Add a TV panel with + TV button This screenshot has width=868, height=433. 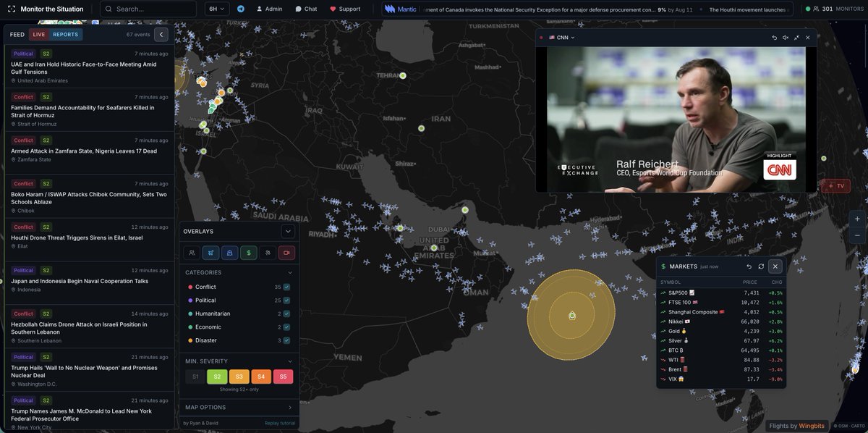[835, 186]
